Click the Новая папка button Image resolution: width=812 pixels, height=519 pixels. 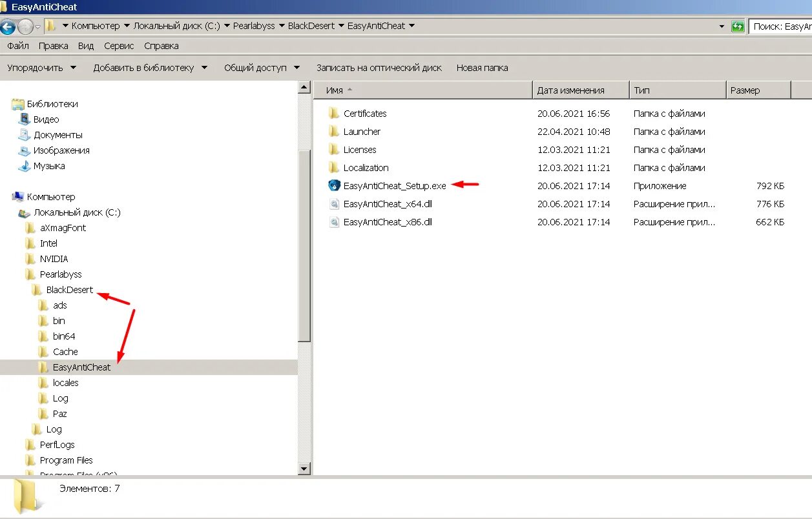(483, 68)
